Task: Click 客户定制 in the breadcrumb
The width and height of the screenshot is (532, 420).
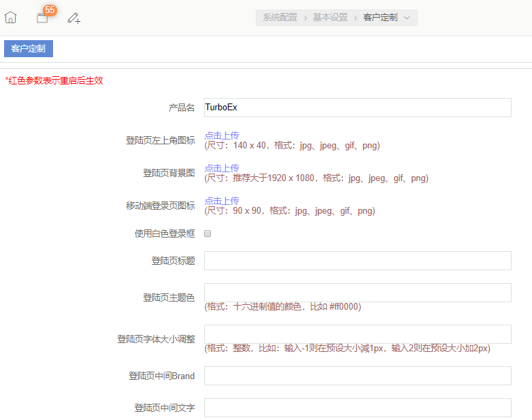Action: point(380,18)
